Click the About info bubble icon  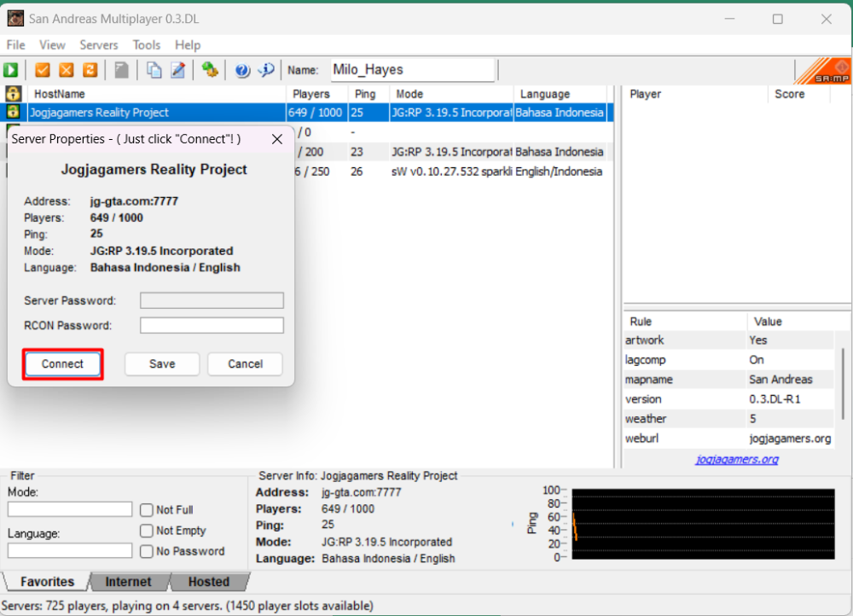(x=266, y=70)
